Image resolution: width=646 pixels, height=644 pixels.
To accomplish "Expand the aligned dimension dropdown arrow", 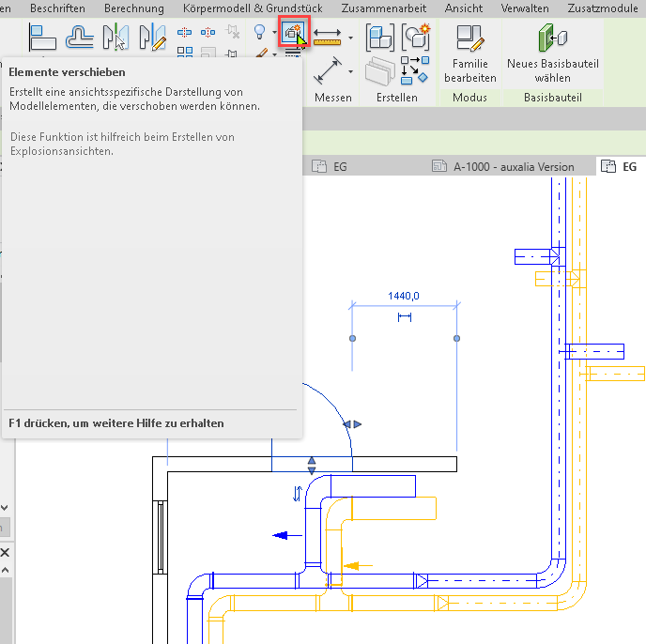I will 350,38.
